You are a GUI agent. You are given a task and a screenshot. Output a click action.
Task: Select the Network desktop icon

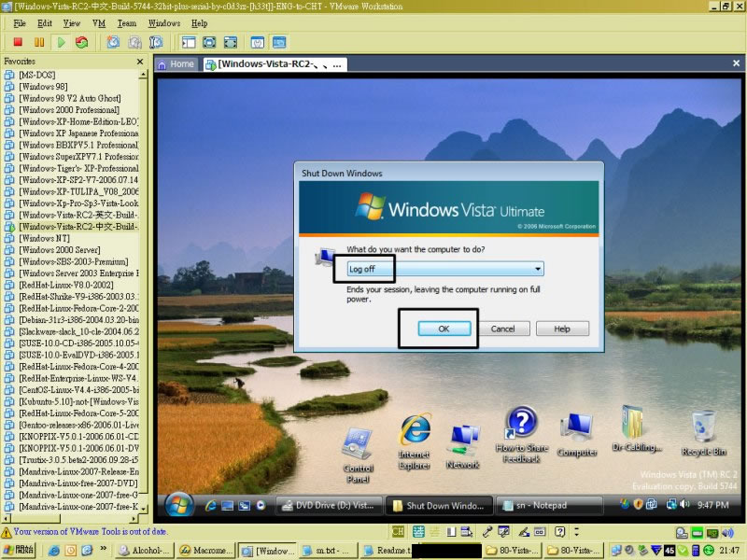point(463,447)
